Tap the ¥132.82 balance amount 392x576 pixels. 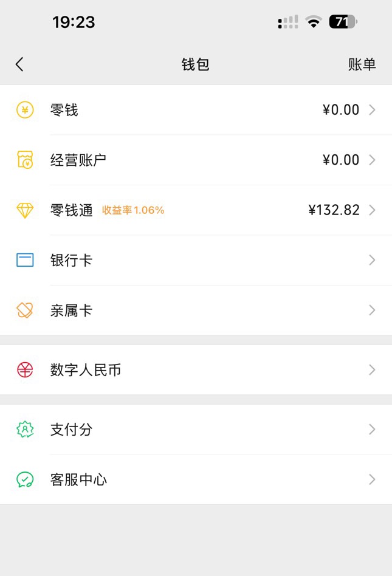(x=334, y=210)
